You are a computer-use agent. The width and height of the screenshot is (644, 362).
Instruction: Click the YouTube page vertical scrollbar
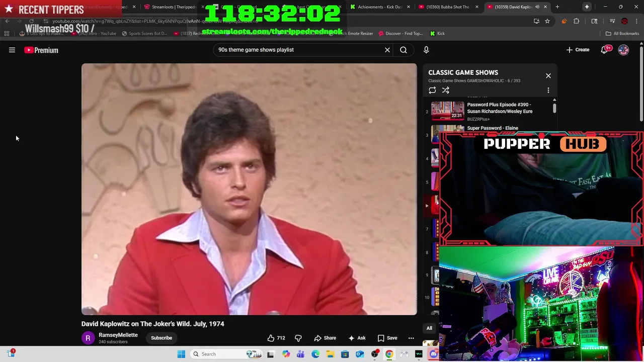pyautogui.click(x=641, y=83)
